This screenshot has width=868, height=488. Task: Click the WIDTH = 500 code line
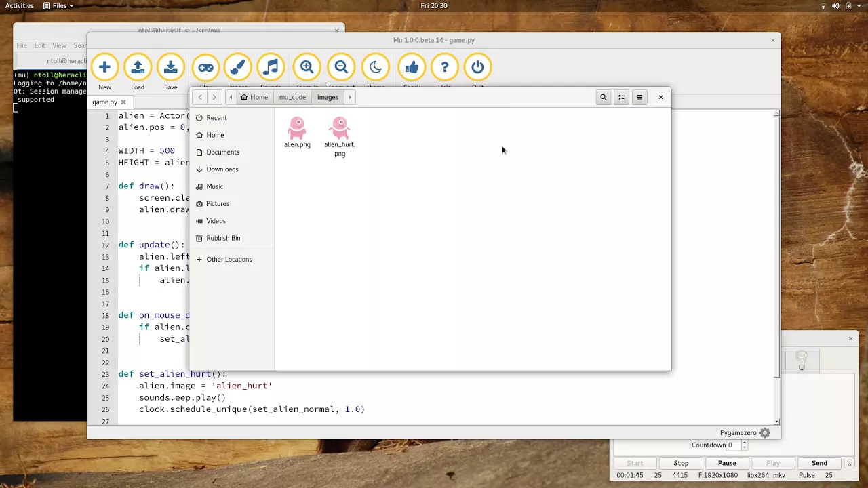[x=146, y=150]
